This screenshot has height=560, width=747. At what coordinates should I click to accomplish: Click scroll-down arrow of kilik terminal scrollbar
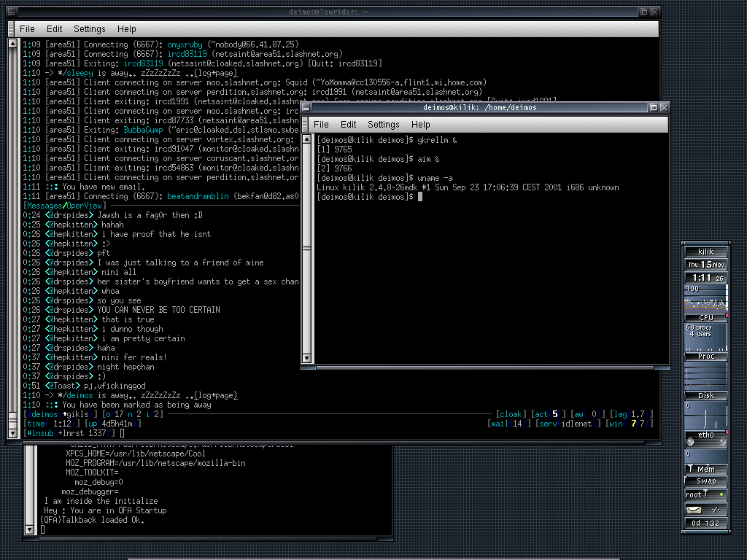coord(306,358)
